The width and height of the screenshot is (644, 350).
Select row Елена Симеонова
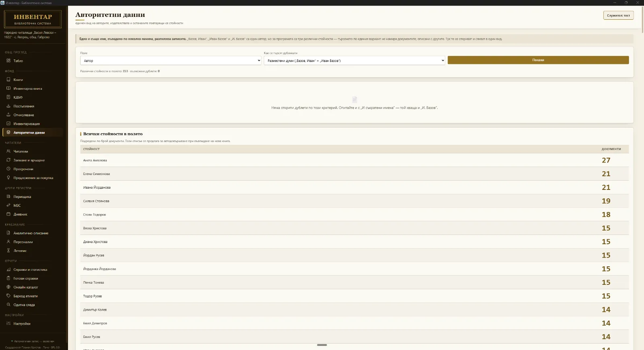pos(354,174)
